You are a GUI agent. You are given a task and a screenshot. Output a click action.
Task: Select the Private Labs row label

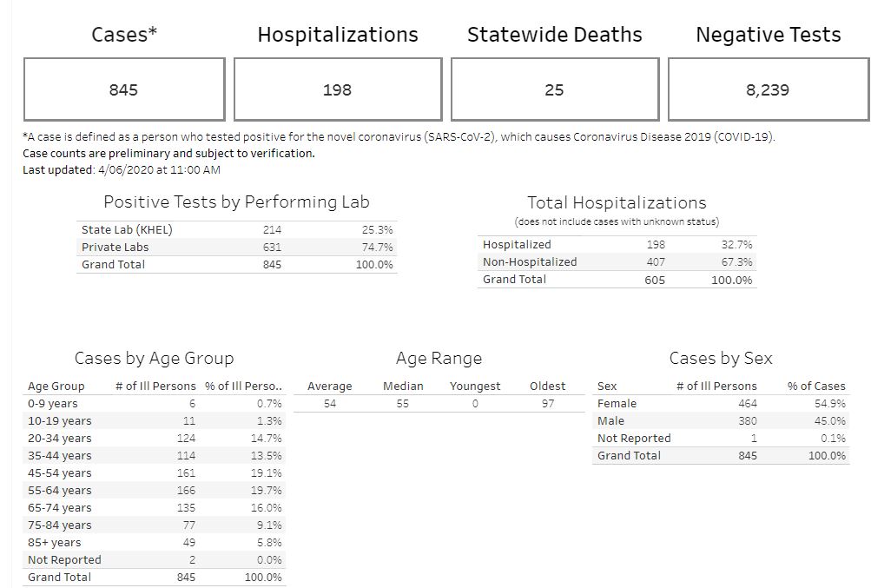coord(115,248)
